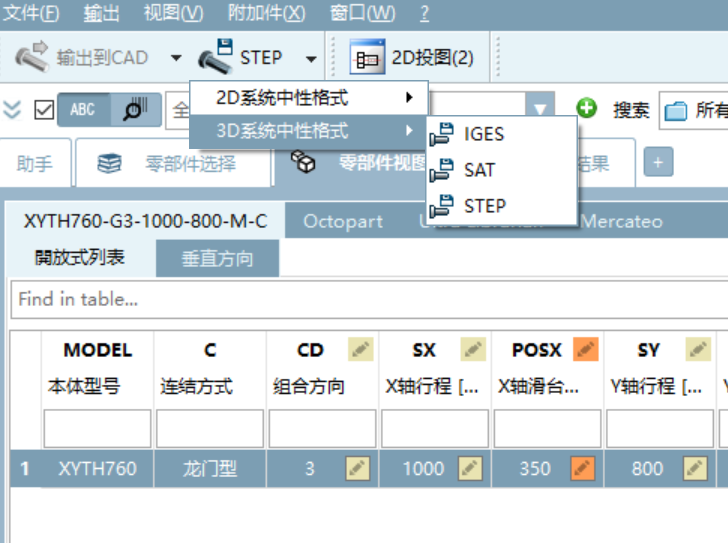The height and width of the screenshot is (543, 728).
Task: Select the 垂直方向 tab
Action: [x=217, y=259]
